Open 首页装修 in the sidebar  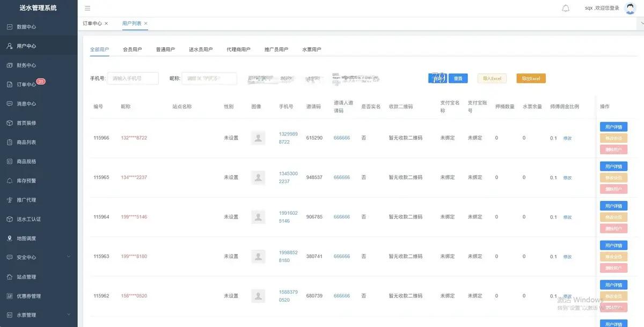tap(39, 123)
